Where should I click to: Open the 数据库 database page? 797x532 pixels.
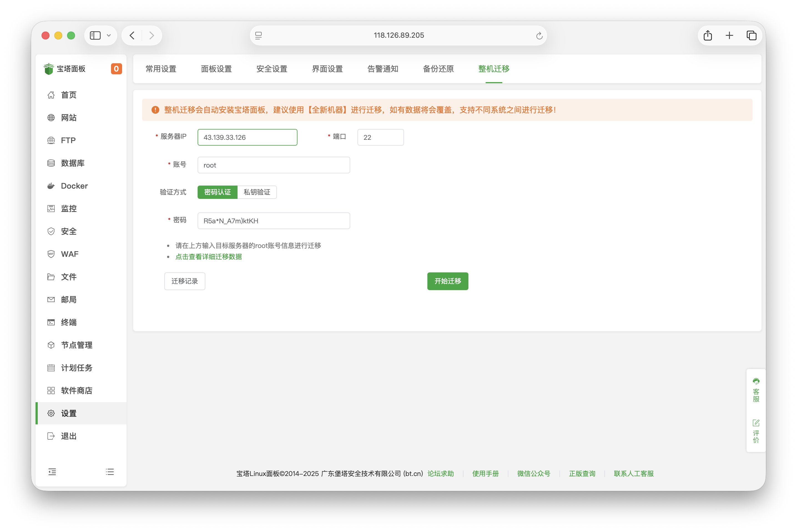(73, 163)
